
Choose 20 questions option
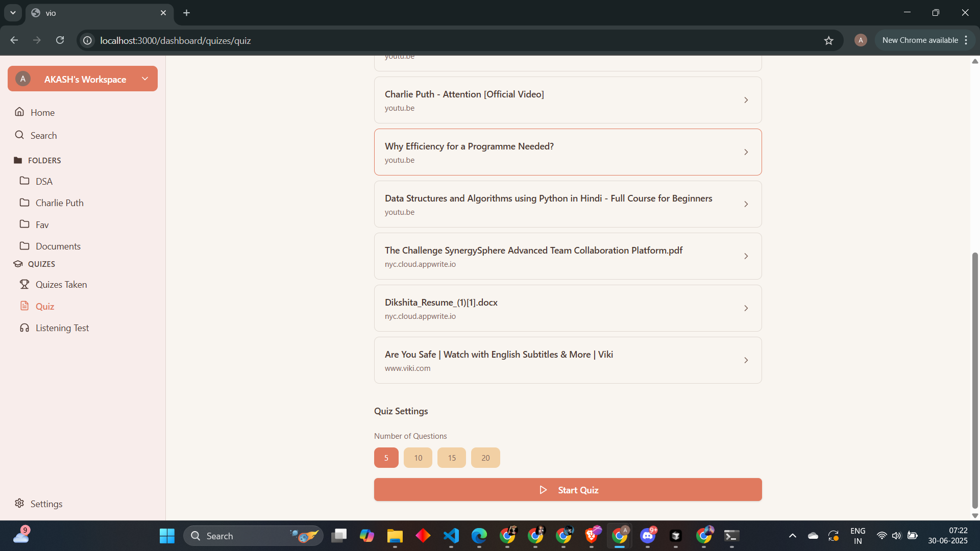[x=485, y=458]
